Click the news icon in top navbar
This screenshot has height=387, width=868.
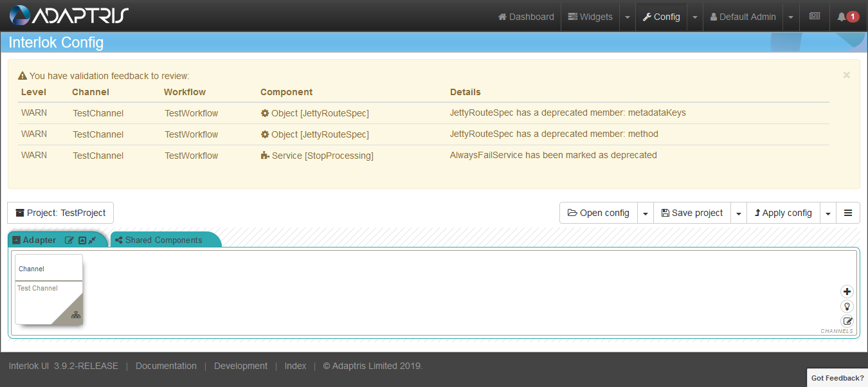click(x=815, y=17)
